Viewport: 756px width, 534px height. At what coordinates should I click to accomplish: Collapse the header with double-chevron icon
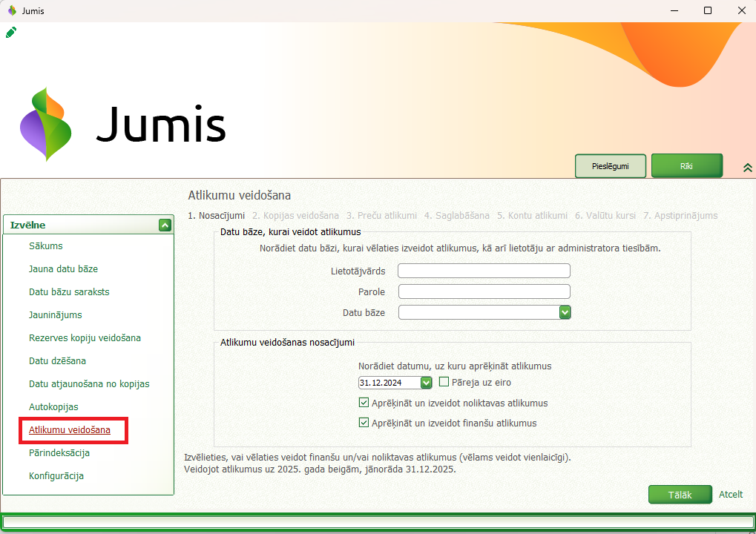(747, 167)
